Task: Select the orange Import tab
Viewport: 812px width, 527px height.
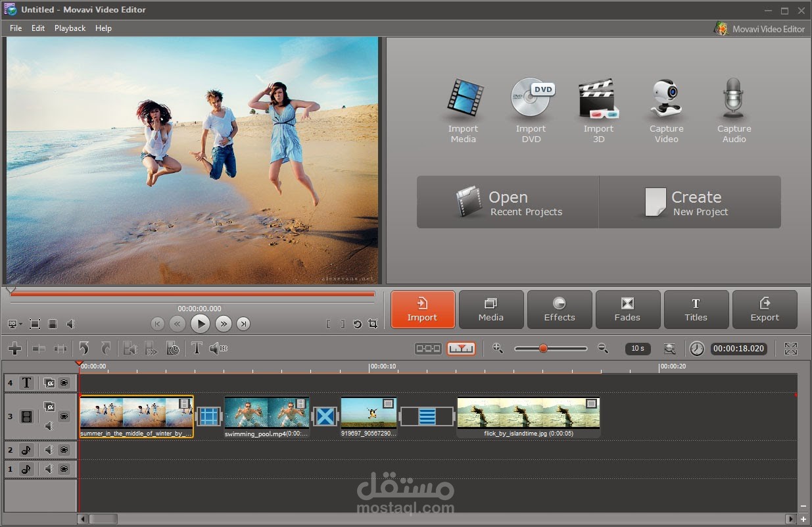Action: click(x=423, y=309)
